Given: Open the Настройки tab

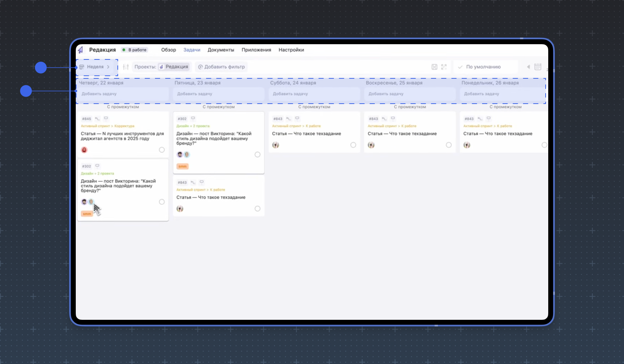Looking at the screenshot, I should 291,50.
